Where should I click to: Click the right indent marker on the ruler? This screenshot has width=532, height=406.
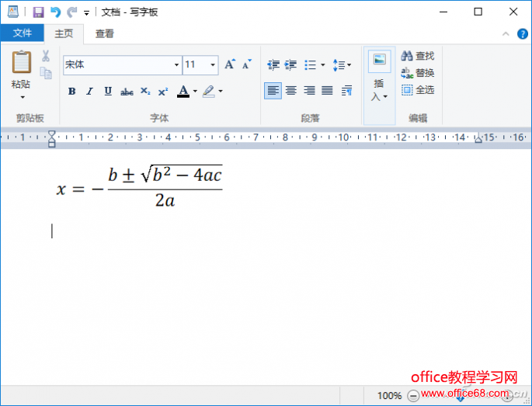[x=478, y=139]
